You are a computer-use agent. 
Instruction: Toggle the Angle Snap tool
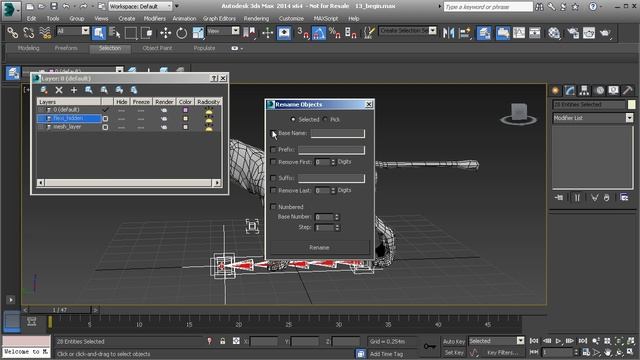(x=318, y=33)
